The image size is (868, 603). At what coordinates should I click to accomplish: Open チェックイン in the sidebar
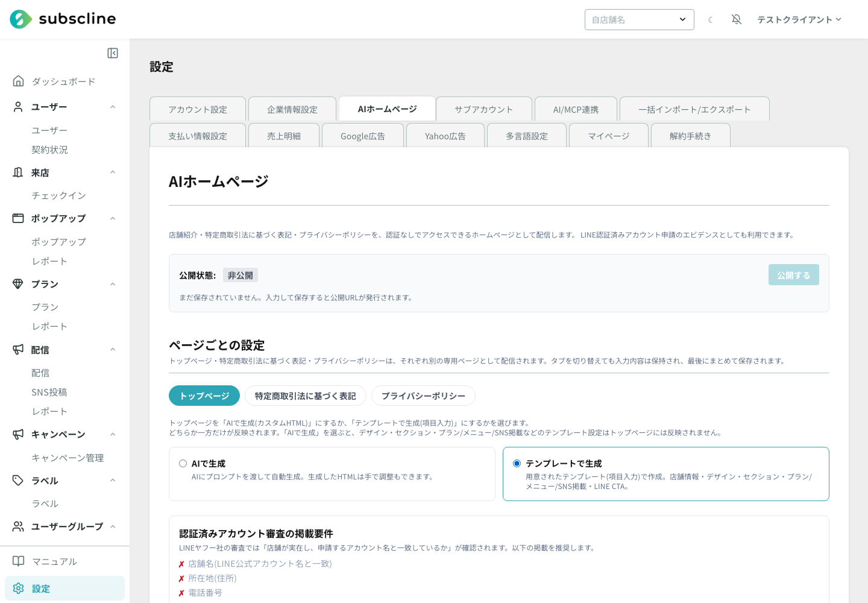tap(58, 195)
